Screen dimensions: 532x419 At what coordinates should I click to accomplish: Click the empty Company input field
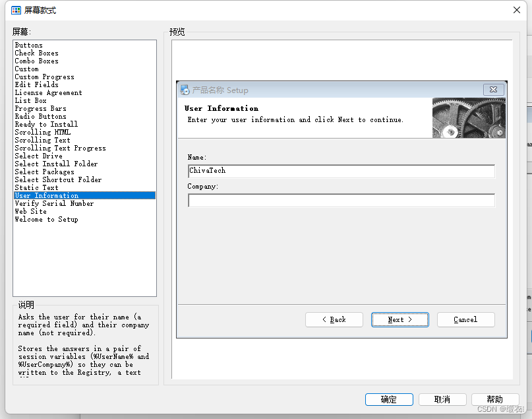click(341, 201)
